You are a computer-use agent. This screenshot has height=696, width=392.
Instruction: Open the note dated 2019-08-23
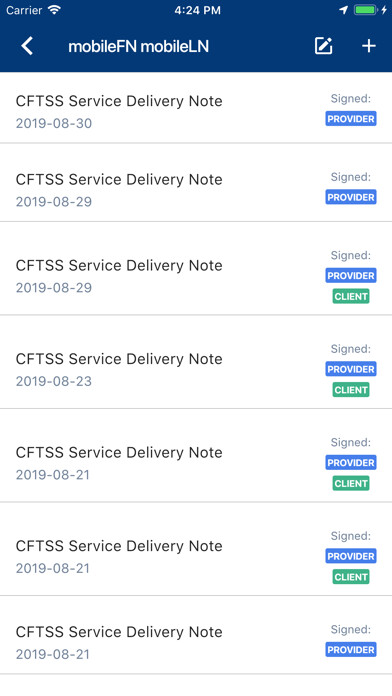196,362
